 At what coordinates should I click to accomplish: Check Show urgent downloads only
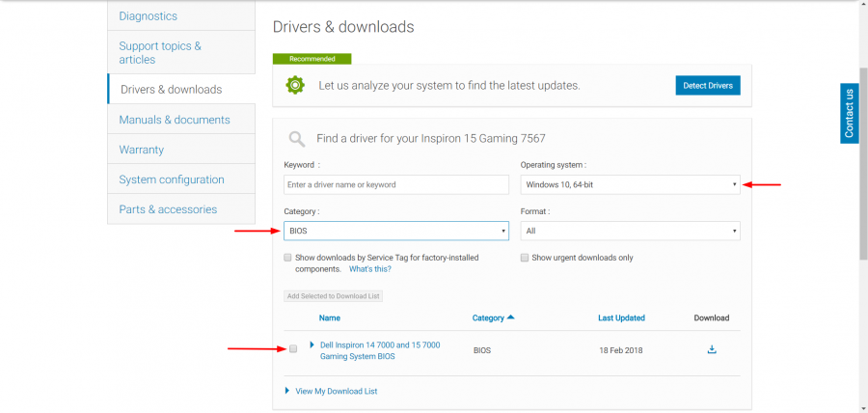click(525, 258)
